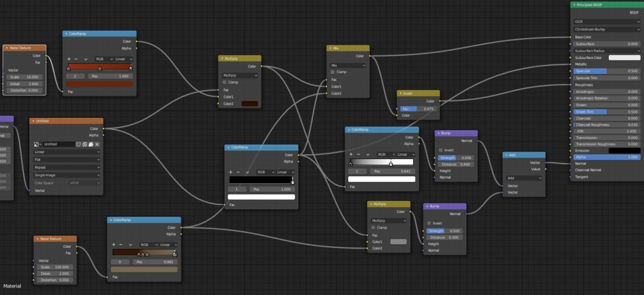This screenshot has height=295, width=644.
Task: Open the tools chevron in the top-left ColorRamp
Action: coord(86,59)
